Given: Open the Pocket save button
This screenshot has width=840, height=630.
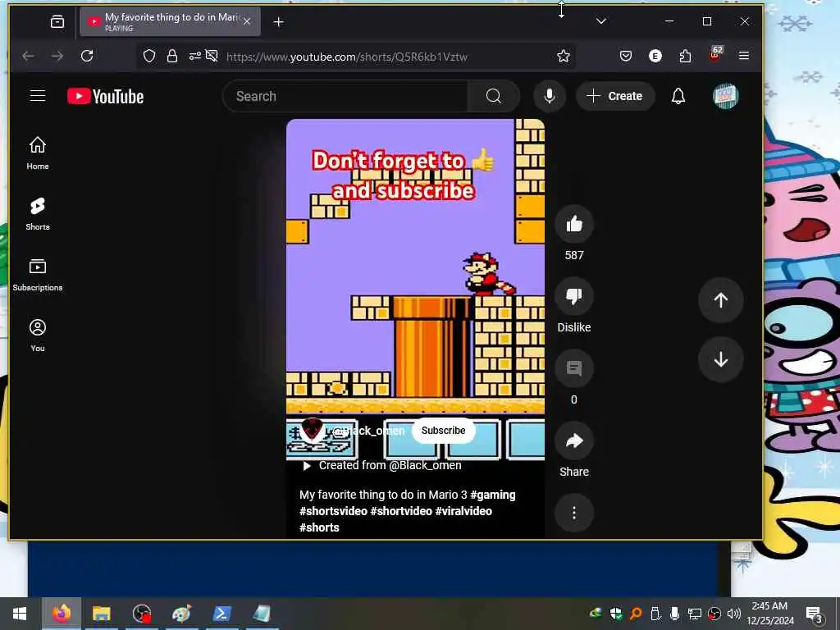Looking at the screenshot, I should click(x=626, y=56).
